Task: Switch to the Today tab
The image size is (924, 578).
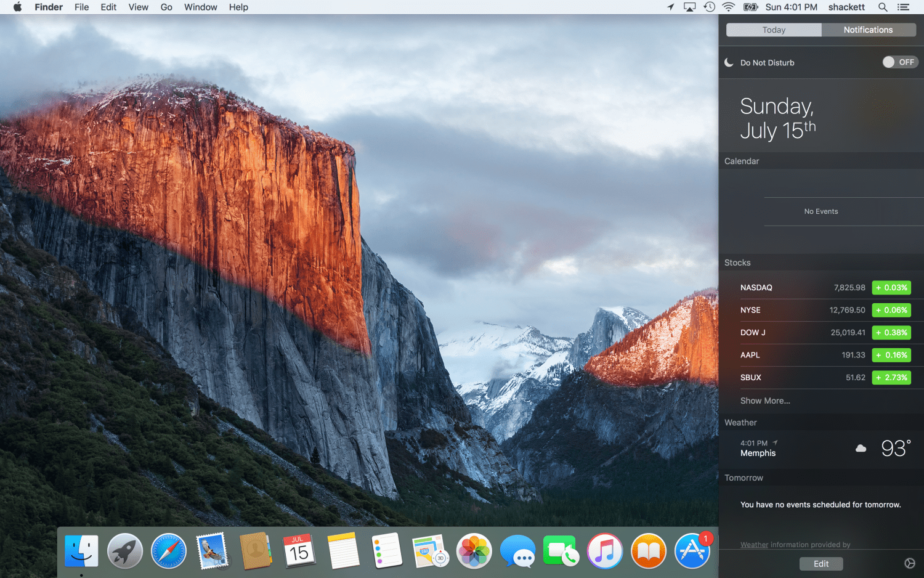Action: [x=774, y=30]
